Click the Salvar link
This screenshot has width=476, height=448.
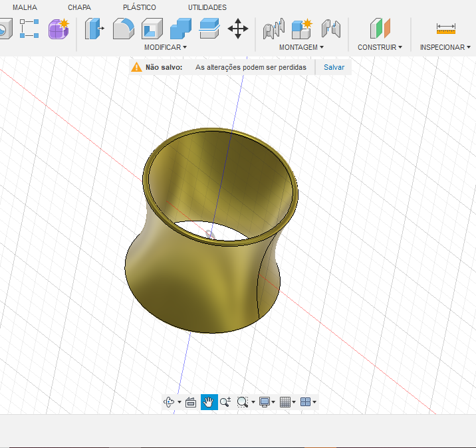pyautogui.click(x=334, y=67)
